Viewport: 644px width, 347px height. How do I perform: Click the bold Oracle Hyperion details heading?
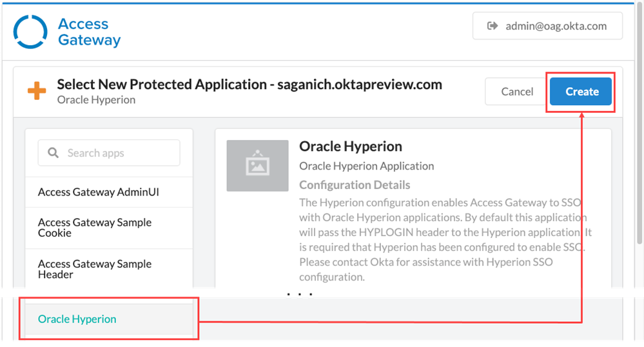pos(350,146)
